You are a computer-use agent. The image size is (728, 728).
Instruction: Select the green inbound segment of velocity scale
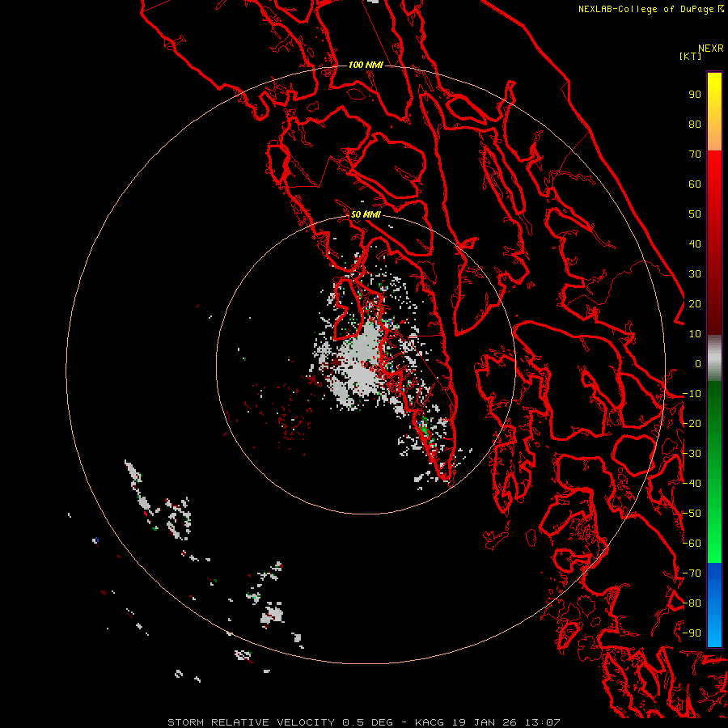[714, 472]
